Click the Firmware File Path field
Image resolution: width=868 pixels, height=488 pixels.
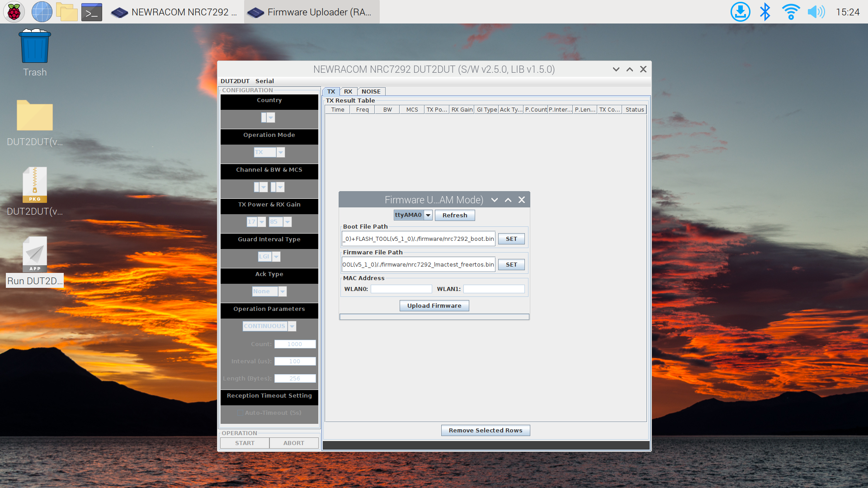click(x=418, y=264)
